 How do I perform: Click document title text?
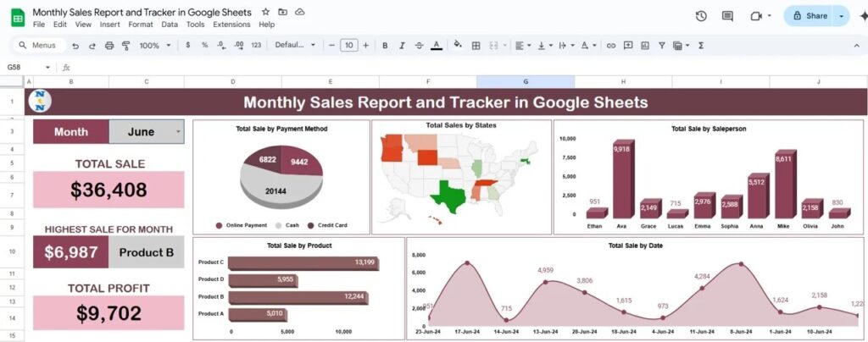pyautogui.click(x=142, y=12)
